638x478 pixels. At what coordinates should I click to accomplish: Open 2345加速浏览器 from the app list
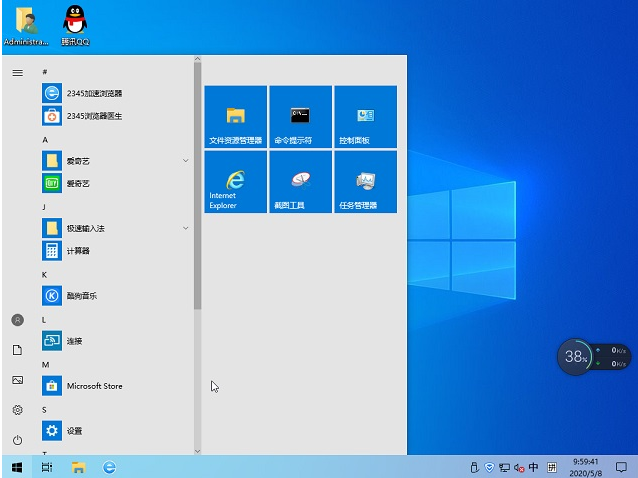[x=94, y=93]
